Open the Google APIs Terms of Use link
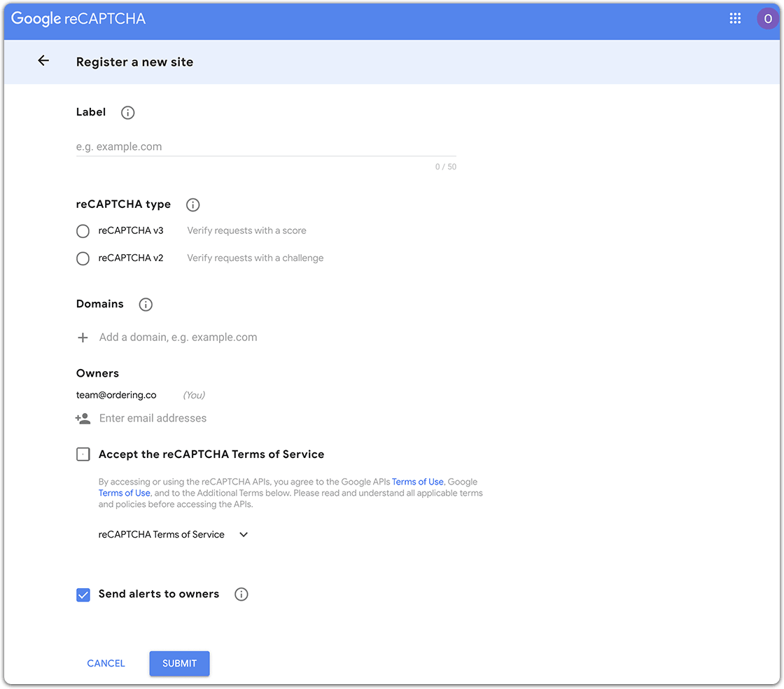The height and width of the screenshot is (689, 784). pos(417,482)
